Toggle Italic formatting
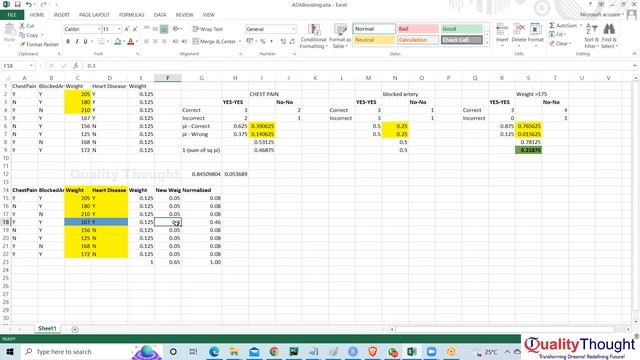Viewport: 640px width, 360px height. point(77,41)
